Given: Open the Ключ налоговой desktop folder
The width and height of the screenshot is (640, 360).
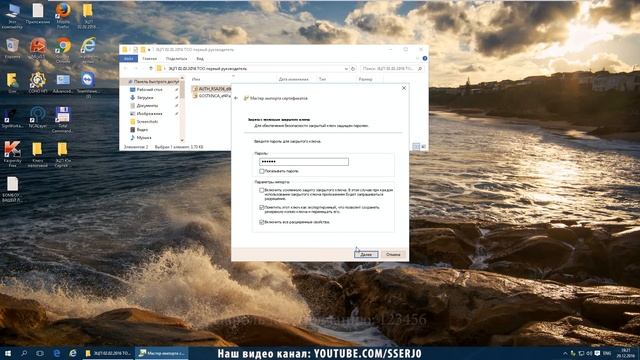Looking at the screenshot, I should pos(37,154).
